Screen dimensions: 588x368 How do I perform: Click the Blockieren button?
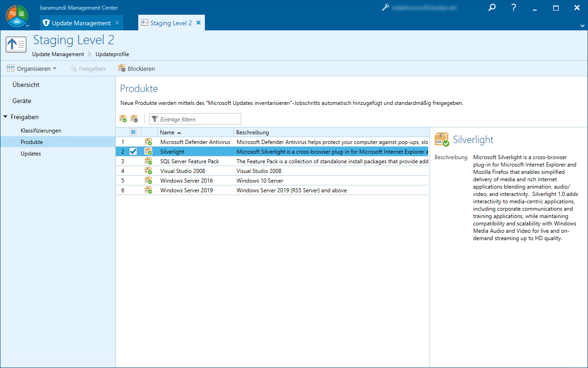[136, 69]
